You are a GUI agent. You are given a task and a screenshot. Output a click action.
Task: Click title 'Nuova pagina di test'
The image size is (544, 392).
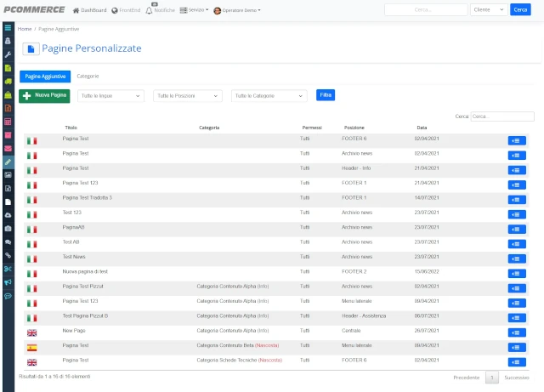click(85, 271)
